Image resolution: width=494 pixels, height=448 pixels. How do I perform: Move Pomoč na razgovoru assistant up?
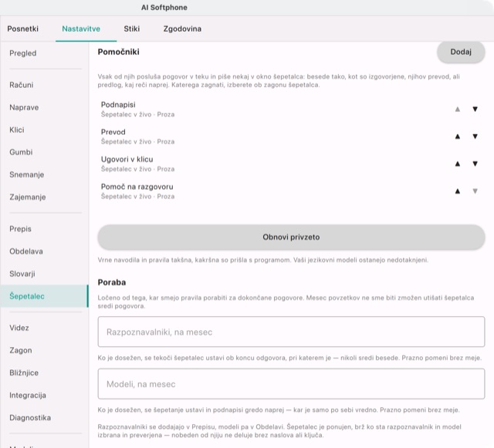pyautogui.click(x=458, y=191)
